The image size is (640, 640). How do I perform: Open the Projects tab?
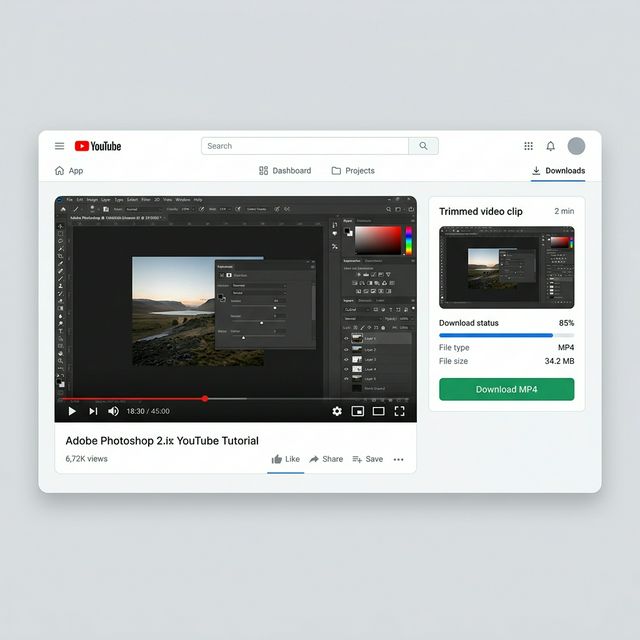[x=353, y=171]
